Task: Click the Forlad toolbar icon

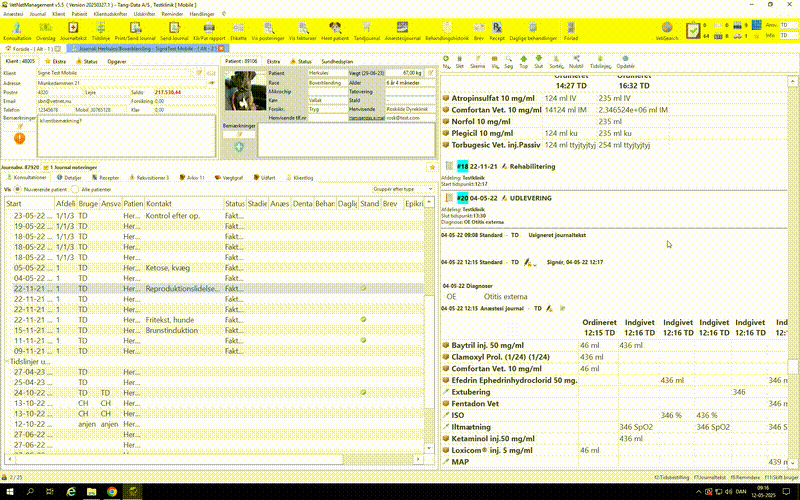Action: (x=571, y=31)
